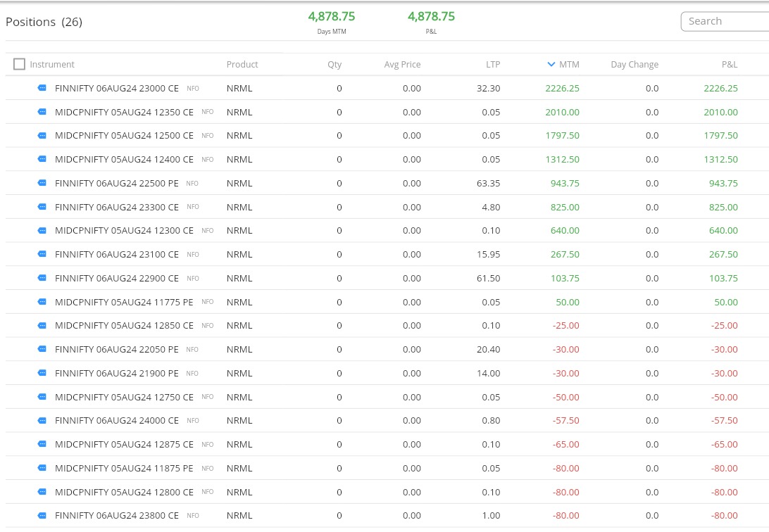Screen dimensions: 769x532
Task: Open options icon for MIDCPNIFTY 05AUG24 11875 PE
Action: coord(42,469)
